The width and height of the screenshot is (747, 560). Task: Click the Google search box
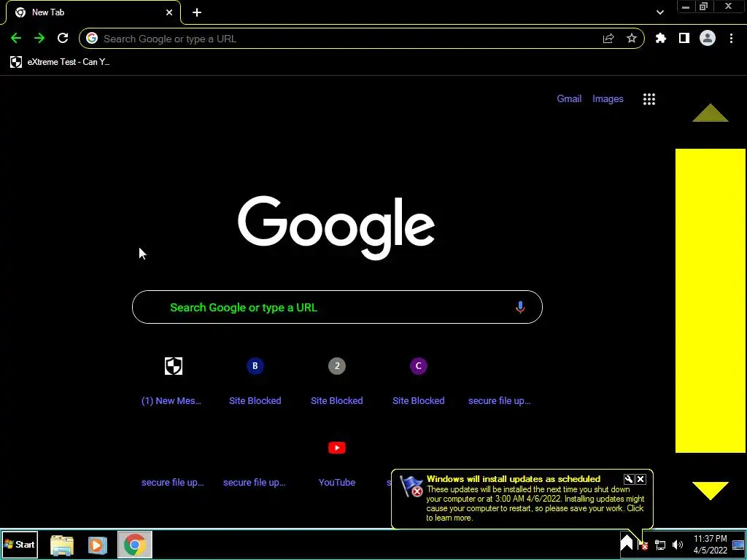pyautogui.click(x=337, y=307)
